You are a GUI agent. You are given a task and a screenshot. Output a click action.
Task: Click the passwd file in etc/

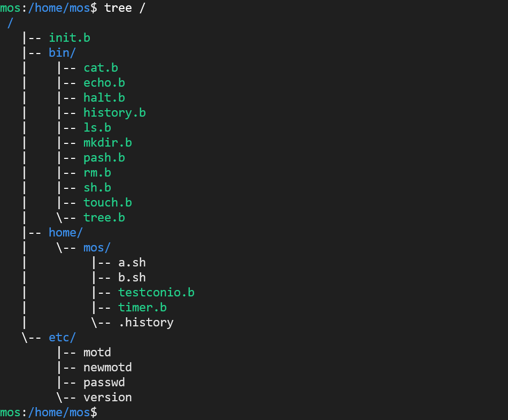[x=104, y=382]
